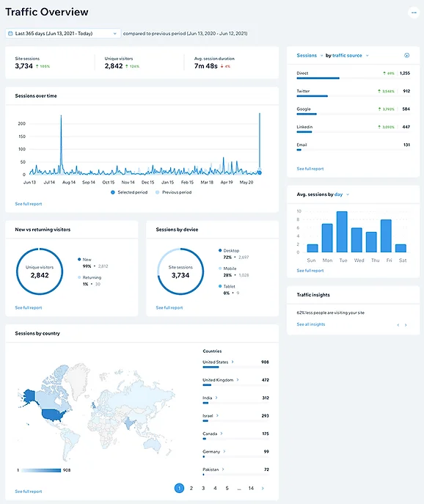Image resolution: width=424 pixels, height=504 pixels.
Task: Expand Pakistan country row chevron
Action: 223,470
